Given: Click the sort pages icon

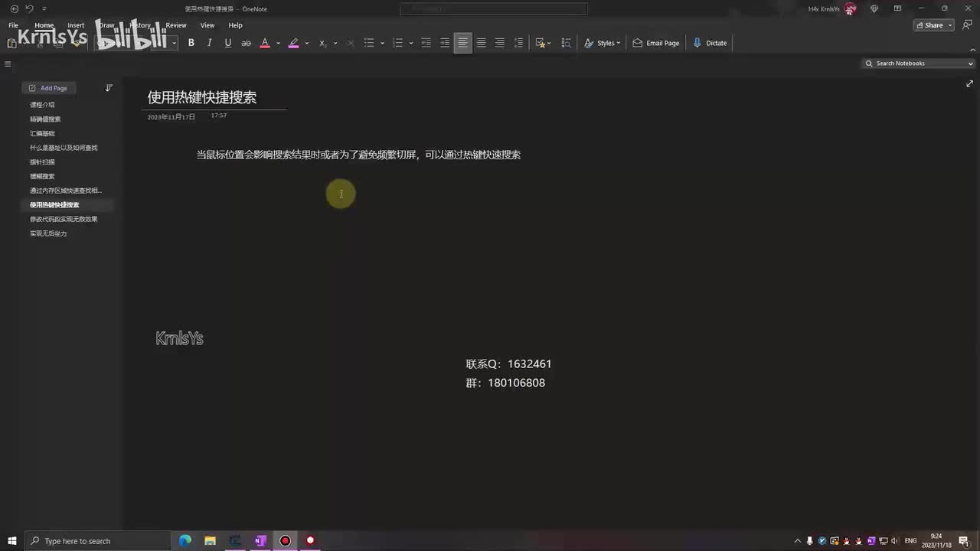Looking at the screenshot, I should click(109, 88).
